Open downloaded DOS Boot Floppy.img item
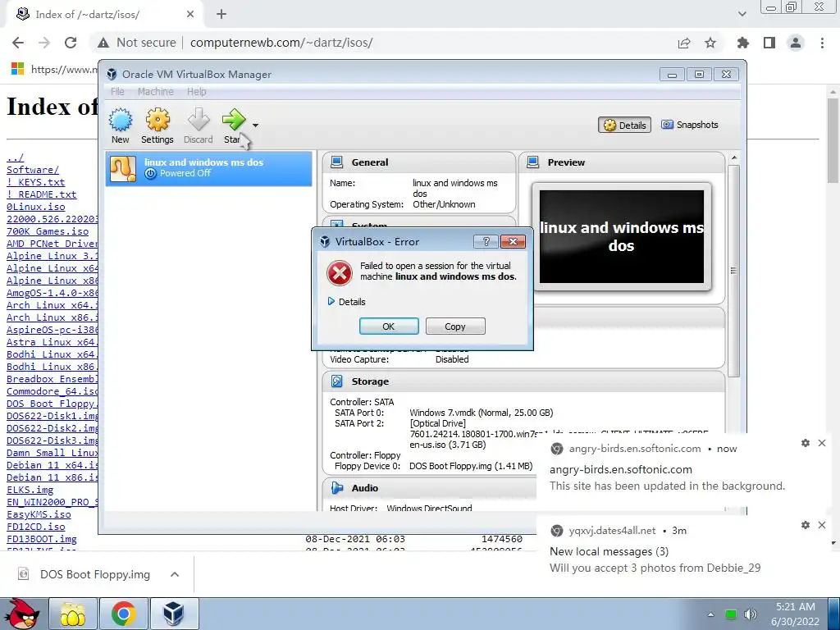 [x=84, y=574]
